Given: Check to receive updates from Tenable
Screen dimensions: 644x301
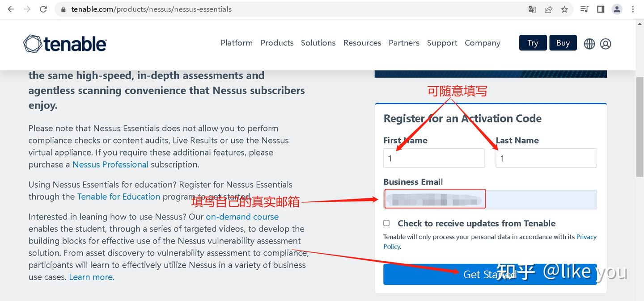Looking at the screenshot, I should (x=387, y=223).
